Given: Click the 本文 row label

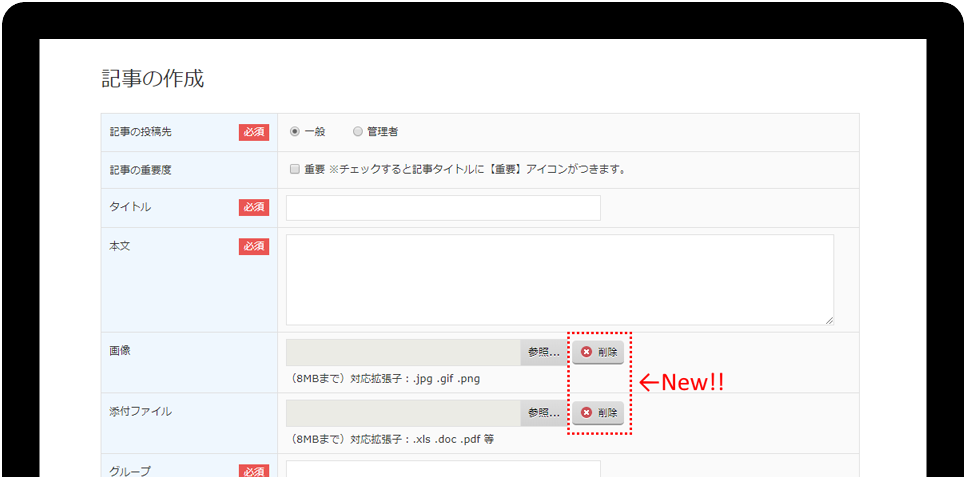Looking at the screenshot, I should 120,246.
